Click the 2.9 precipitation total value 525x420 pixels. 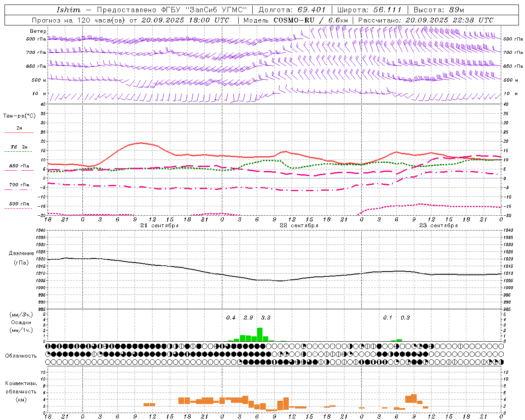(248, 317)
